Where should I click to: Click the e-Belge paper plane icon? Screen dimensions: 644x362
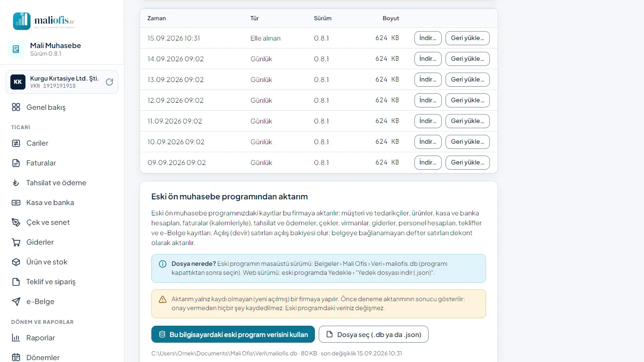click(16, 302)
